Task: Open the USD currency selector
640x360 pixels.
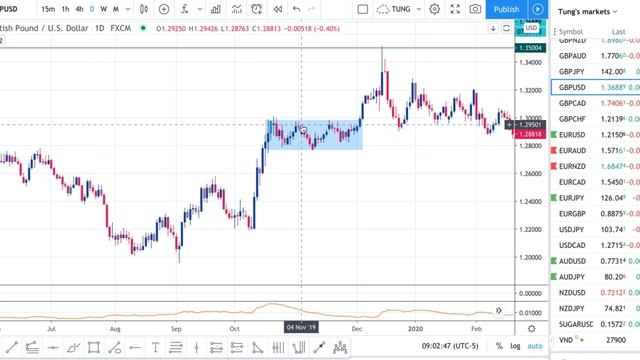Action: pyautogui.click(x=531, y=28)
